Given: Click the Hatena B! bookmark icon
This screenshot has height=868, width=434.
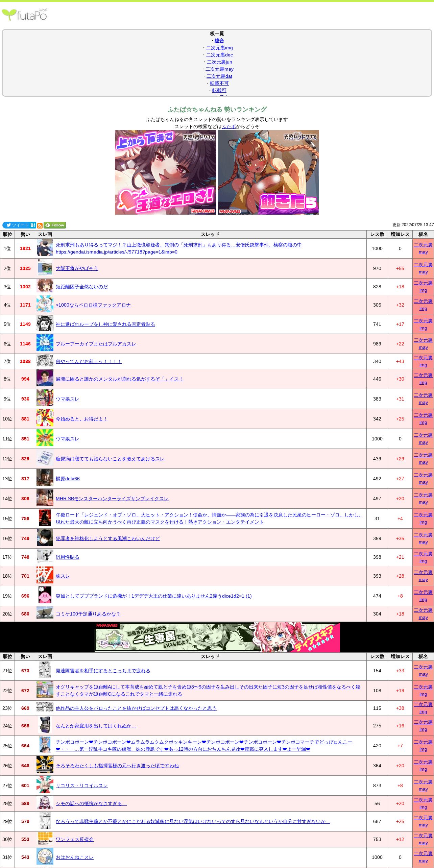Looking at the screenshot, I should click(33, 225).
